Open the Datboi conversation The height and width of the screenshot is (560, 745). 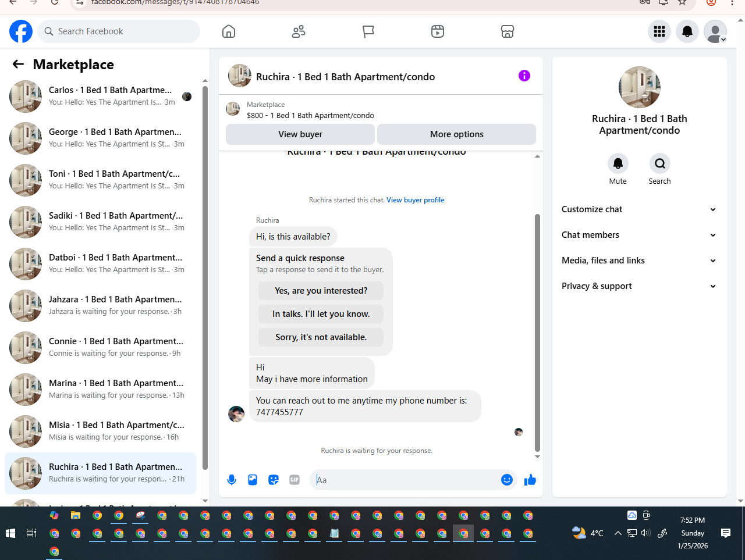pos(100,264)
